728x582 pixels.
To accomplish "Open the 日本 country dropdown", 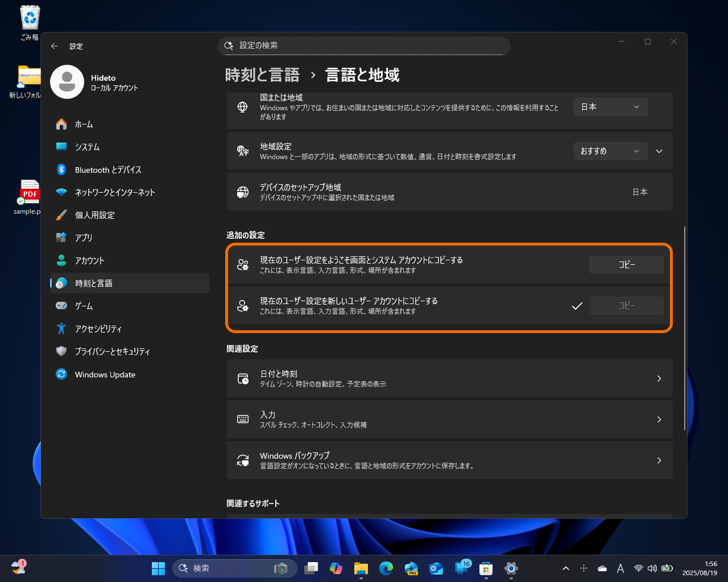I will (x=610, y=106).
